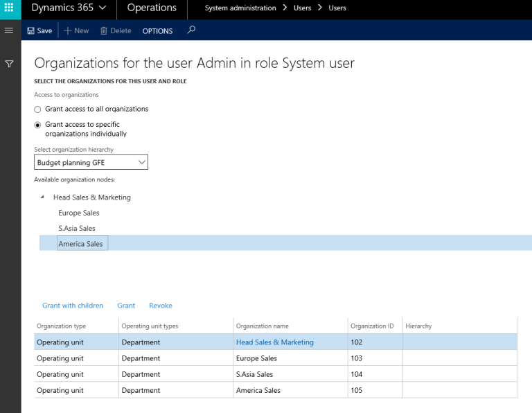532x413 pixels.
Task: Click Grant with children link
Action: click(73, 306)
